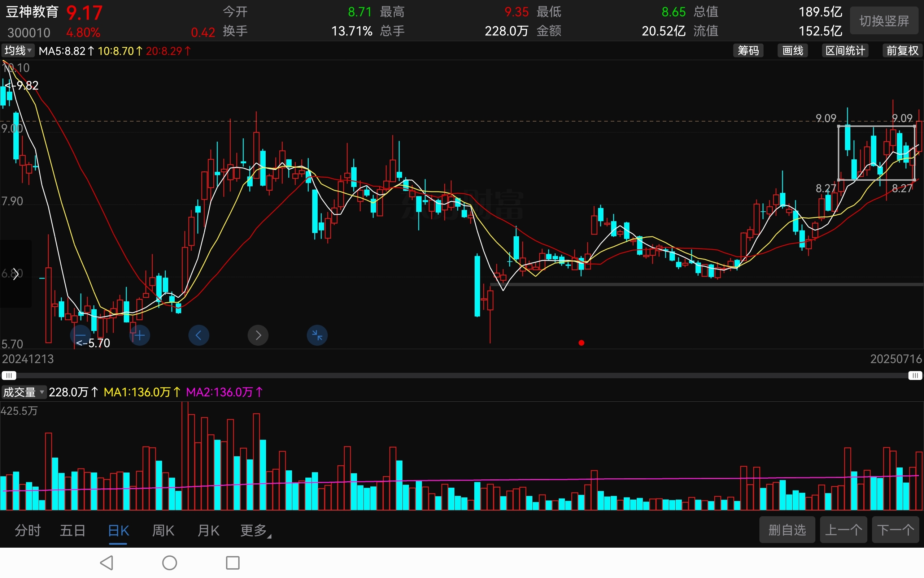Viewport: 924px width, 578px height.
Task: Tap the 金额 20.52亿 amount value
Action: pos(663,31)
